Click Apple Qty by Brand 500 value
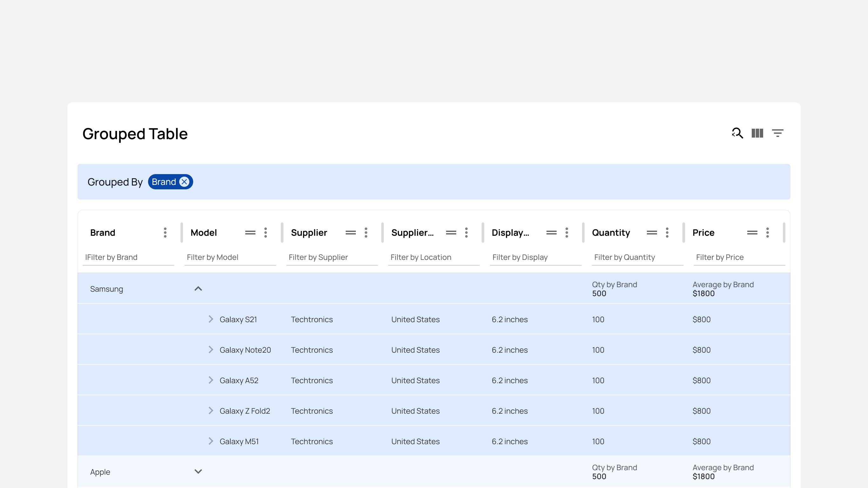The width and height of the screenshot is (868, 488). 599,476
